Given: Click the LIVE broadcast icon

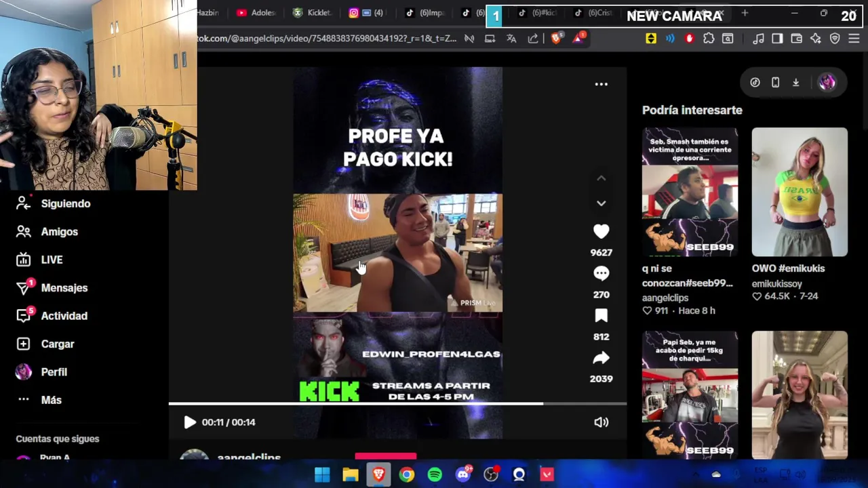Looking at the screenshot, I should (x=24, y=260).
